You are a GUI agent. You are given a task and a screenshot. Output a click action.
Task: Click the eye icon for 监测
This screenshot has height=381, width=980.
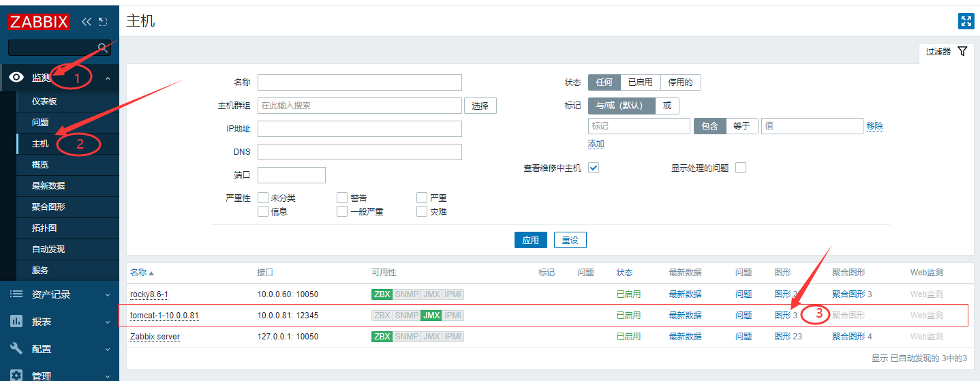click(x=16, y=78)
